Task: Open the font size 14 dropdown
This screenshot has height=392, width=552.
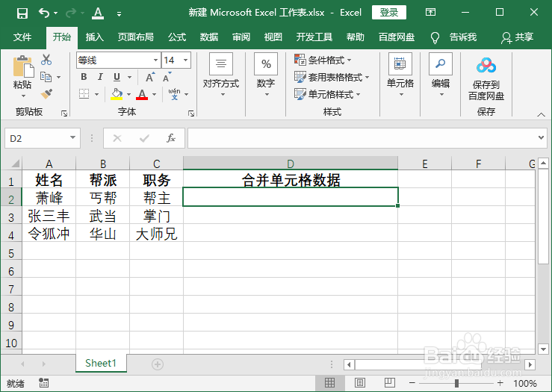Action: click(x=185, y=60)
